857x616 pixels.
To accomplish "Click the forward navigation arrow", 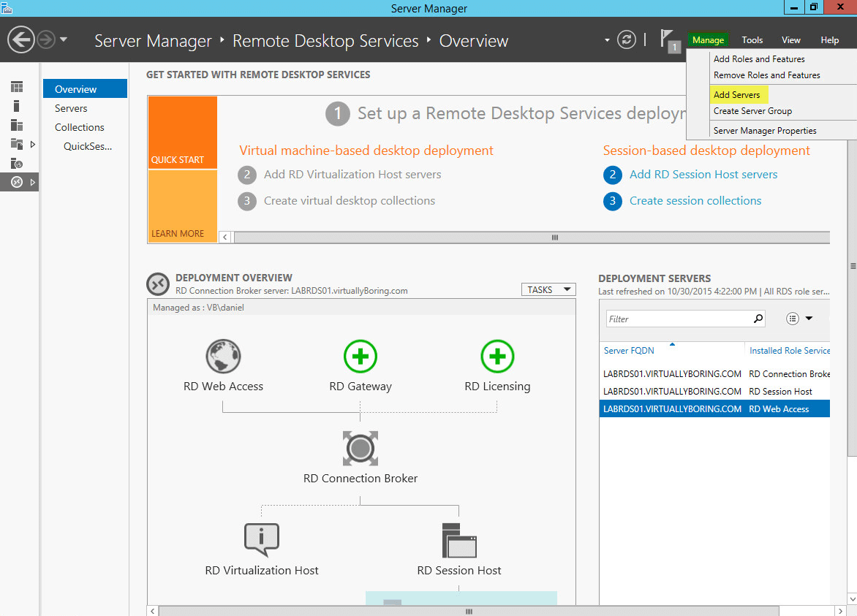I will click(47, 40).
